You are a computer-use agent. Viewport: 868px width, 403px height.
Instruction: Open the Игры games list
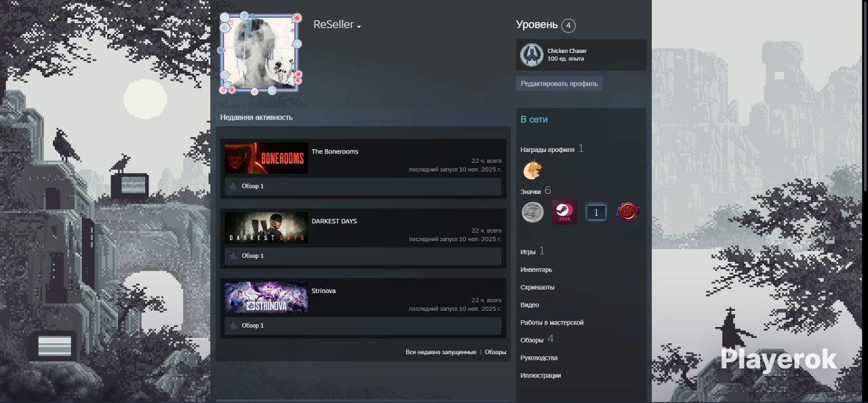[x=528, y=252]
